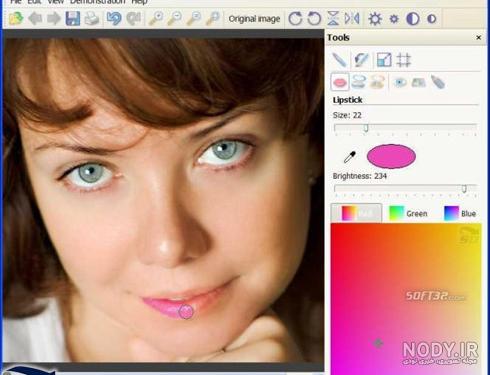Adjust the Brightness slider handle
Screen dimensions: 490x375
point(464,189)
